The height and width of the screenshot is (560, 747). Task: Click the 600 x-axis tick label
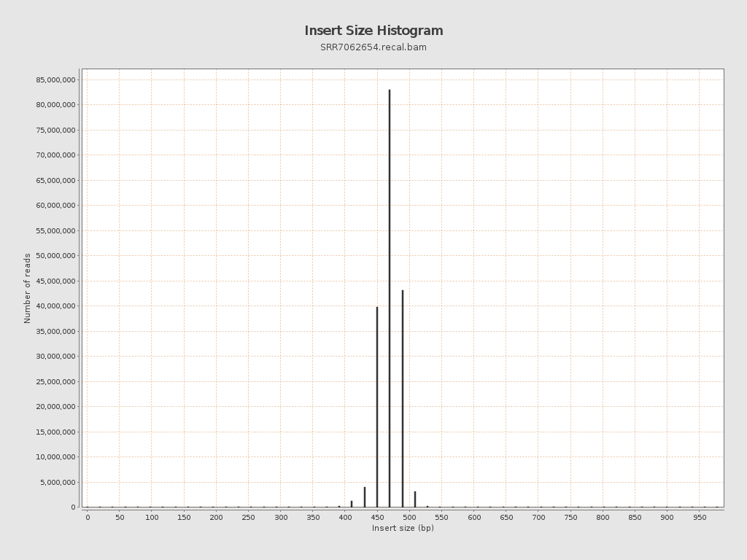tap(474, 517)
